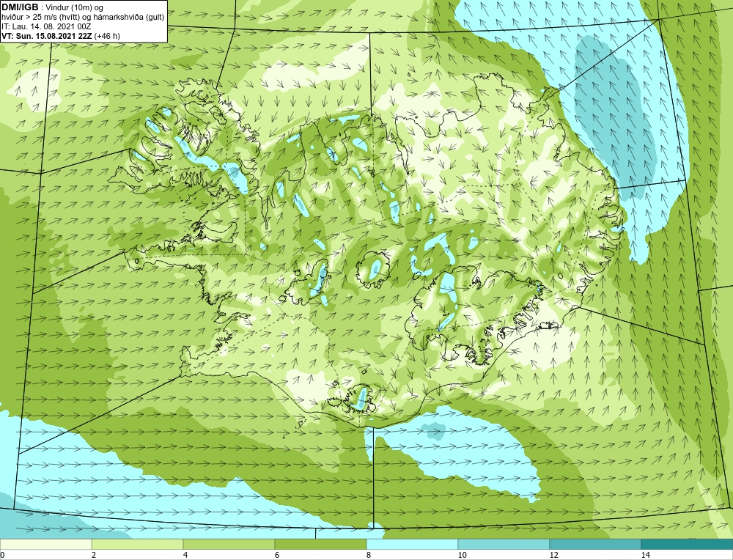This screenshot has width=733, height=560.
Task: Click the DMI/IGB title text
Action: 20,7
